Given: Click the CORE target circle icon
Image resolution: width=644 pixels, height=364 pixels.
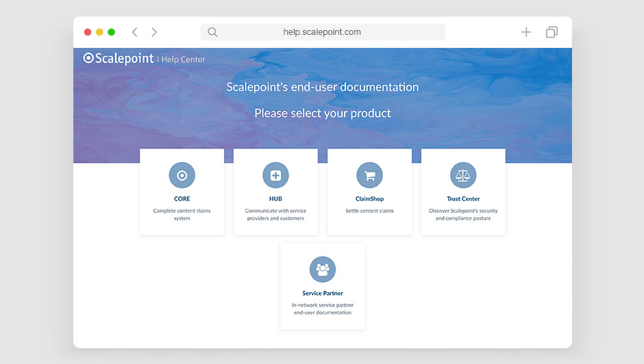Looking at the screenshot, I should pyautogui.click(x=182, y=176).
